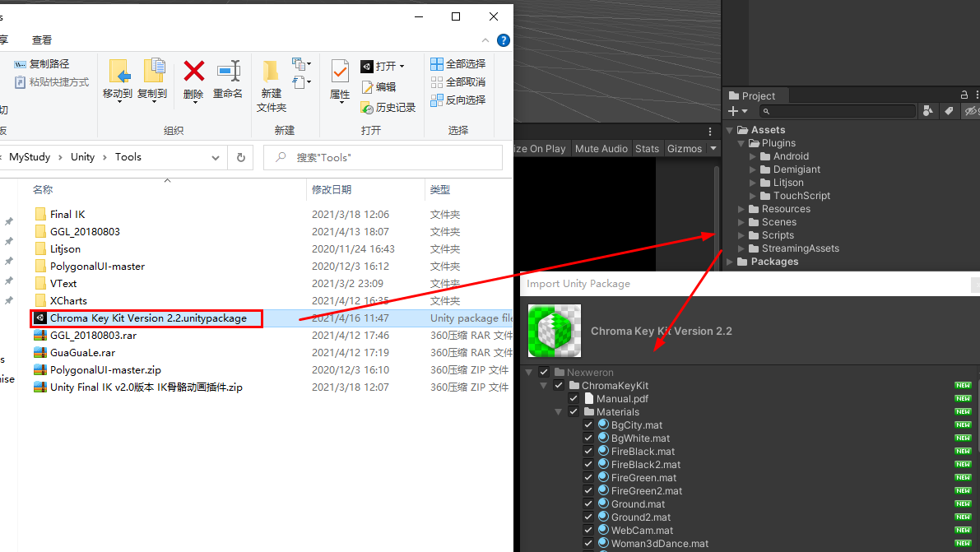980x552 pixels.
Task: Click the History ribbon item
Action: (x=388, y=108)
